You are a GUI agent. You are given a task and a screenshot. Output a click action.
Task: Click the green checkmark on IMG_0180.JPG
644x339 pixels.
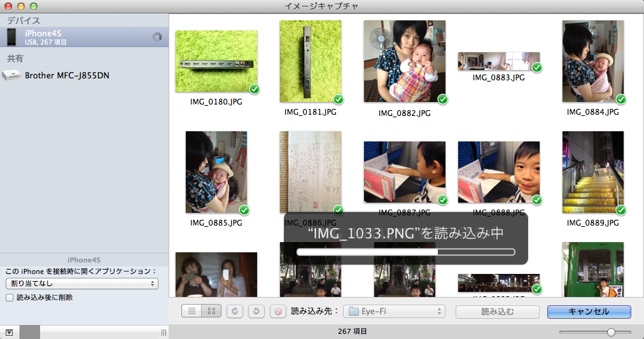click(x=255, y=89)
